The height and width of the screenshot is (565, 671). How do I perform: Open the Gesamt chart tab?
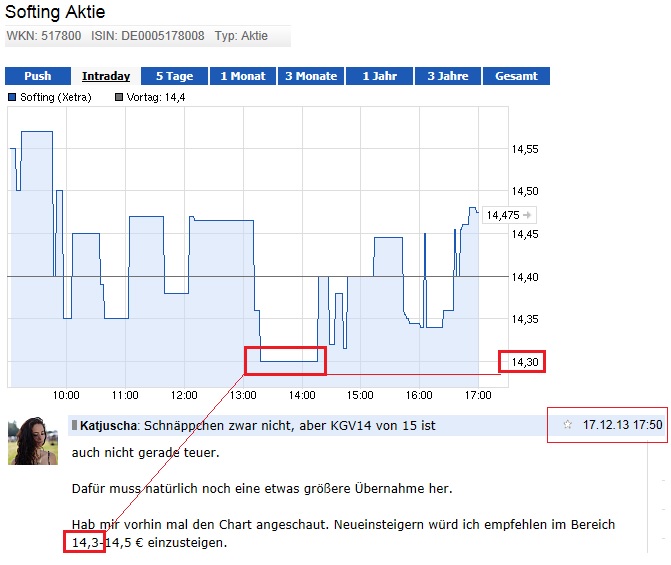pyautogui.click(x=517, y=76)
